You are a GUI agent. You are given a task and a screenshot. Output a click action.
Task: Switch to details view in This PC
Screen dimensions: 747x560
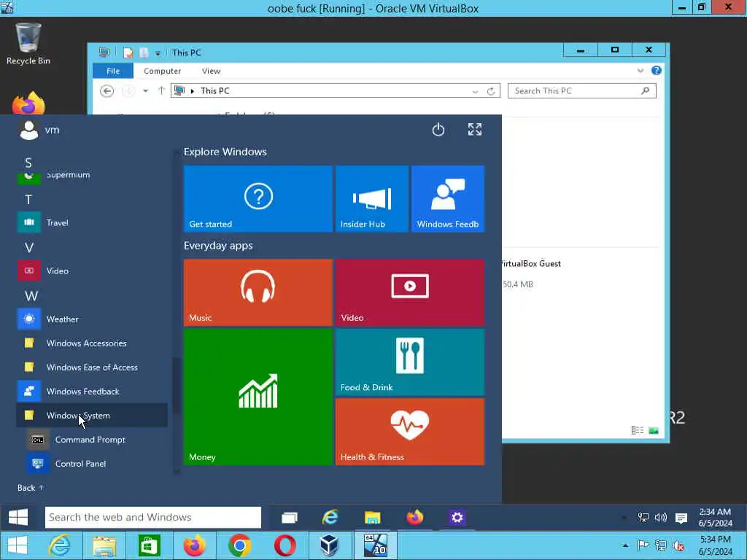(637, 430)
